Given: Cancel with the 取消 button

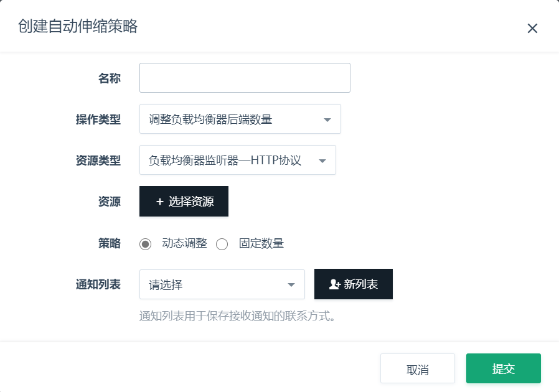Looking at the screenshot, I should [417, 369].
